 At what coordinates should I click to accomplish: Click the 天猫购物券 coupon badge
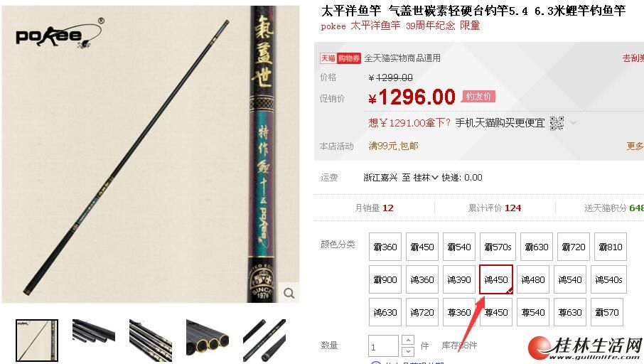pos(340,58)
